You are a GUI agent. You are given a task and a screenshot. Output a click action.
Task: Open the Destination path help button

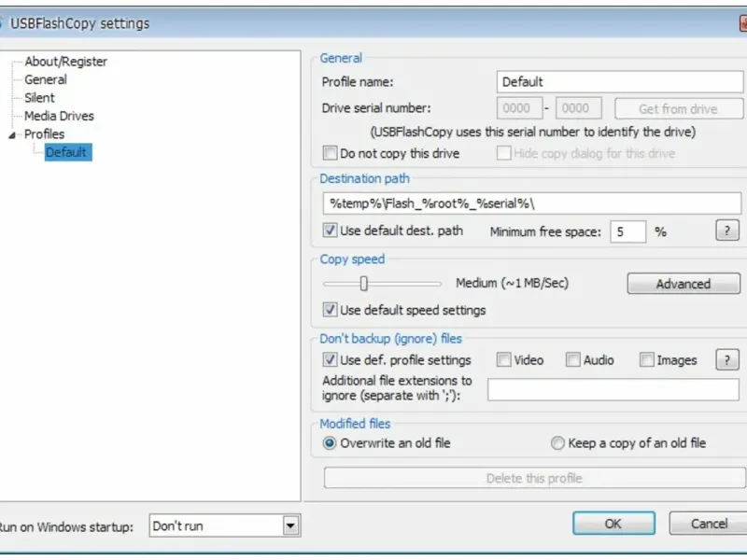point(727,231)
